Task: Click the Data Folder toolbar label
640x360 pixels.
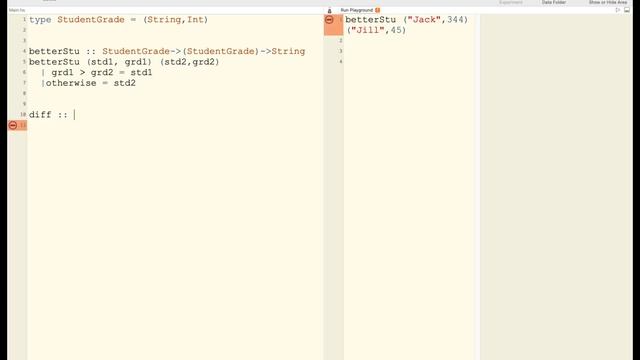Action: pos(553,2)
